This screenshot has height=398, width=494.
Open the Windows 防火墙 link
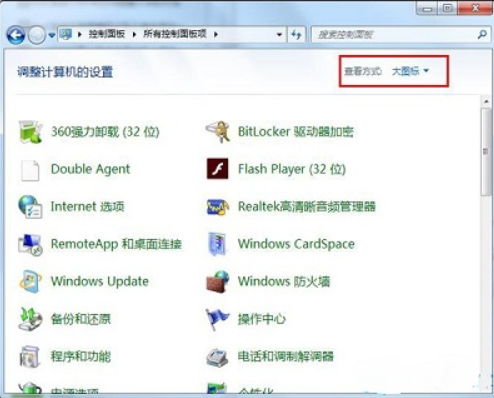284,281
